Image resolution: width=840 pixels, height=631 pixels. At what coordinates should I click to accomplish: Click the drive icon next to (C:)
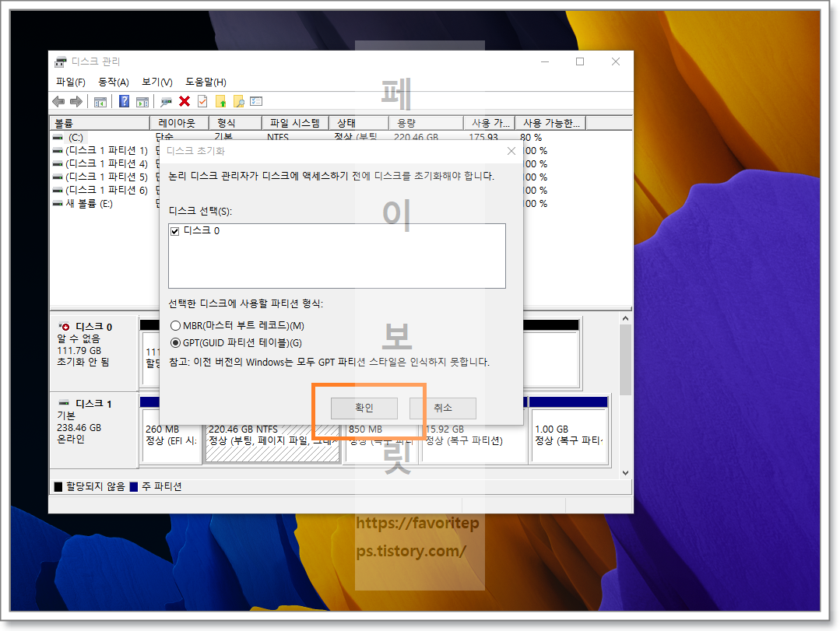pyautogui.click(x=58, y=138)
